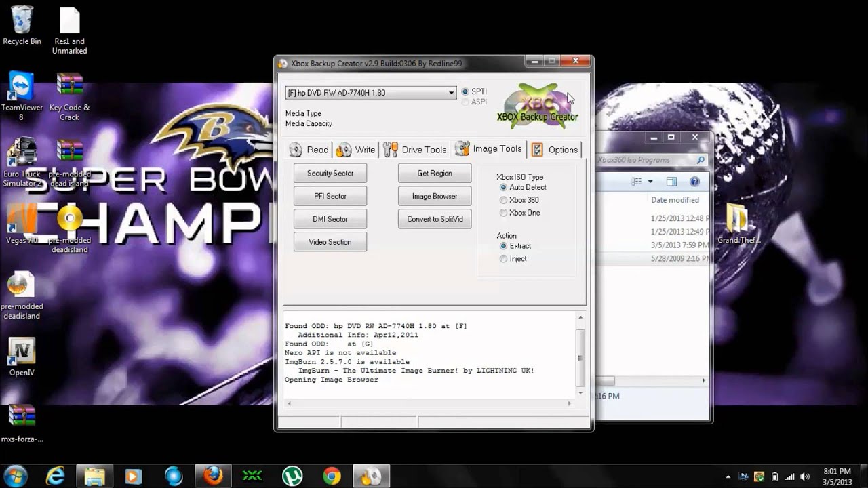Select the SPTI interface radio button
Screen dimensions: 868x488
tap(465, 91)
